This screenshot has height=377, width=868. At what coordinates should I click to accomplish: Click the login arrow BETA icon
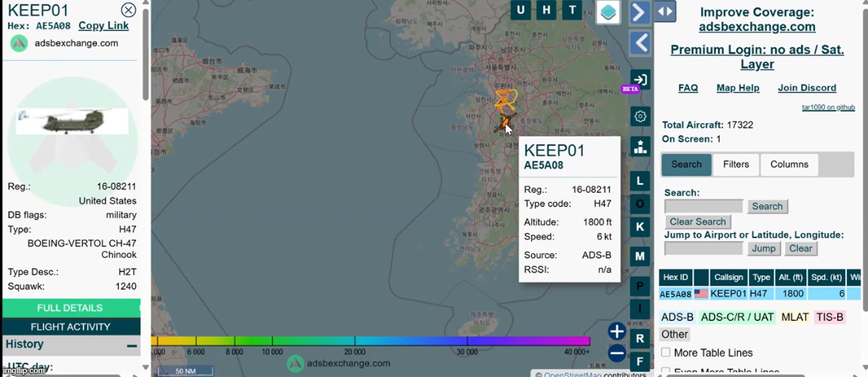[640, 80]
